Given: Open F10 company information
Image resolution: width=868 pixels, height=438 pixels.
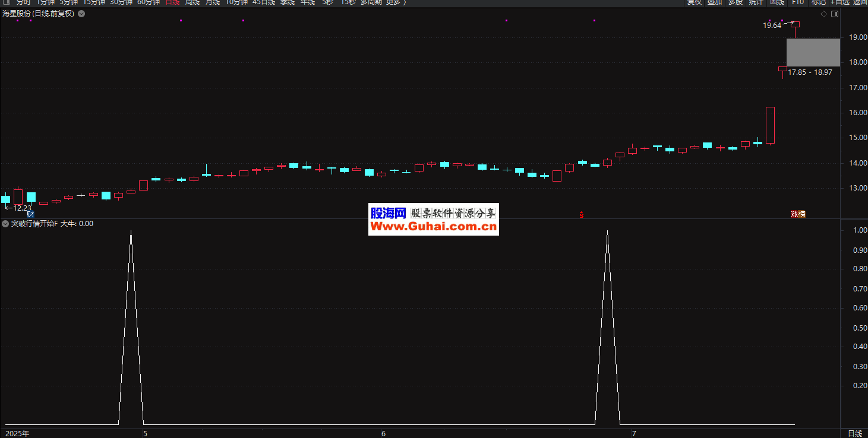Looking at the screenshot, I should point(797,2).
